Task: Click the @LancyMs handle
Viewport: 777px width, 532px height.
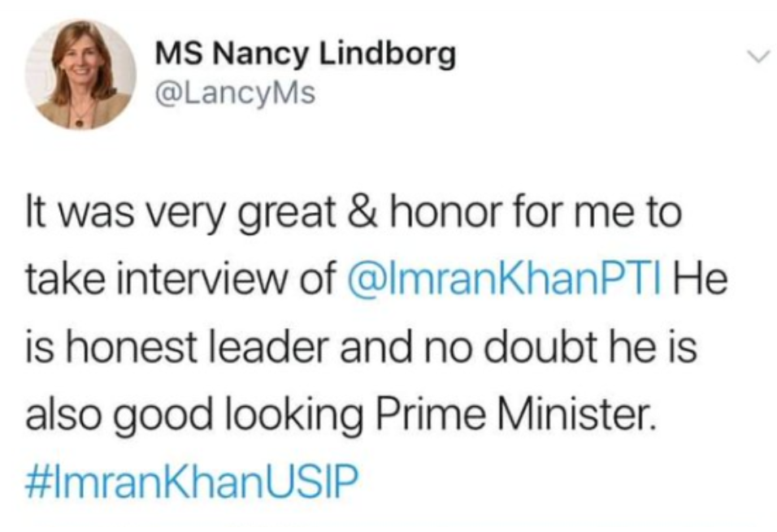Action: click(x=235, y=94)
